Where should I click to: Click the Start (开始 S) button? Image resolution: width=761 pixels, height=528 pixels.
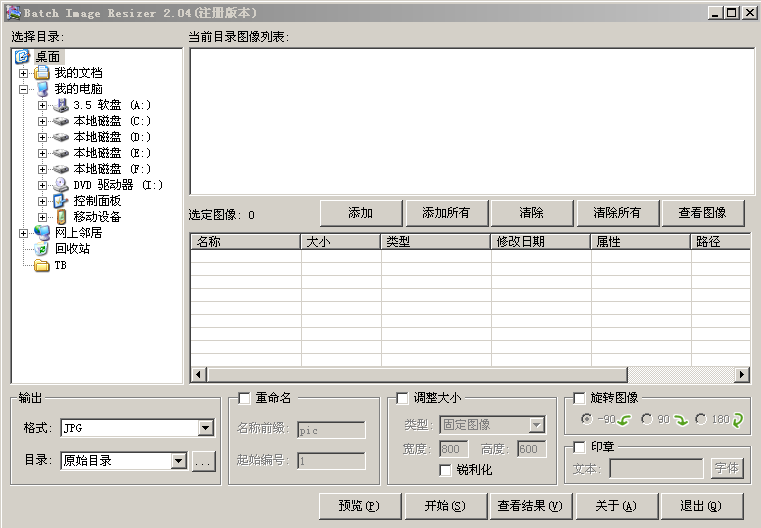pos(446,506)
